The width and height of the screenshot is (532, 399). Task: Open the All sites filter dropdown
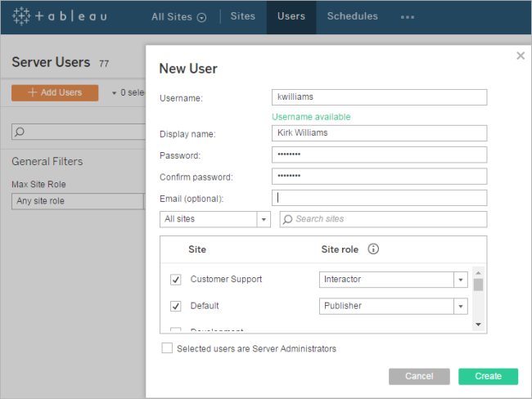[215, 219]
